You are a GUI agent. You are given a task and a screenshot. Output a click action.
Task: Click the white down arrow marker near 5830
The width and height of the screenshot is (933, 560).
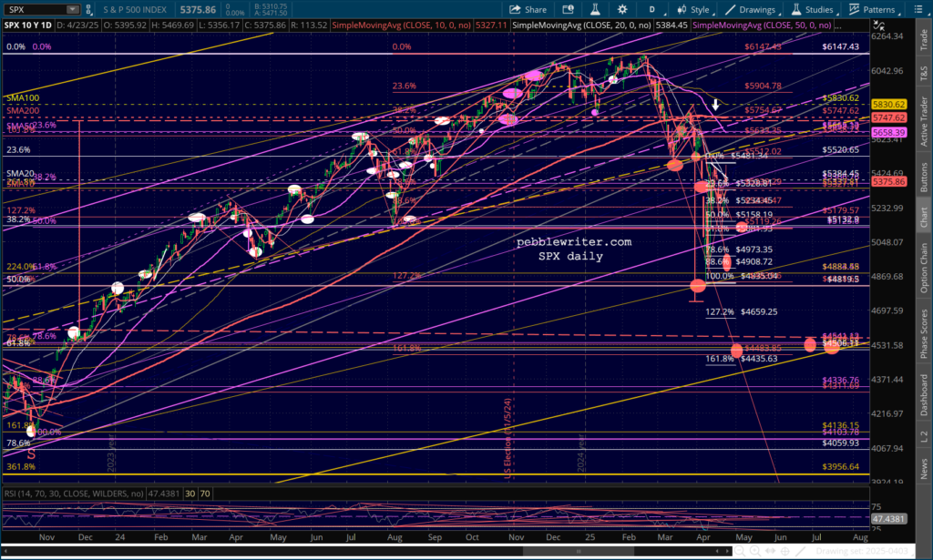click(716, 105)
